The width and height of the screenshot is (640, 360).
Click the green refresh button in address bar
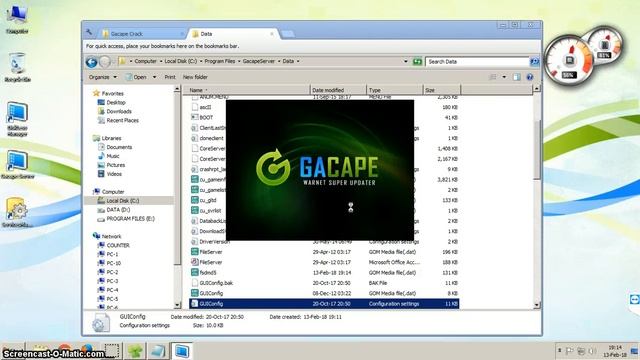(417, 62)
